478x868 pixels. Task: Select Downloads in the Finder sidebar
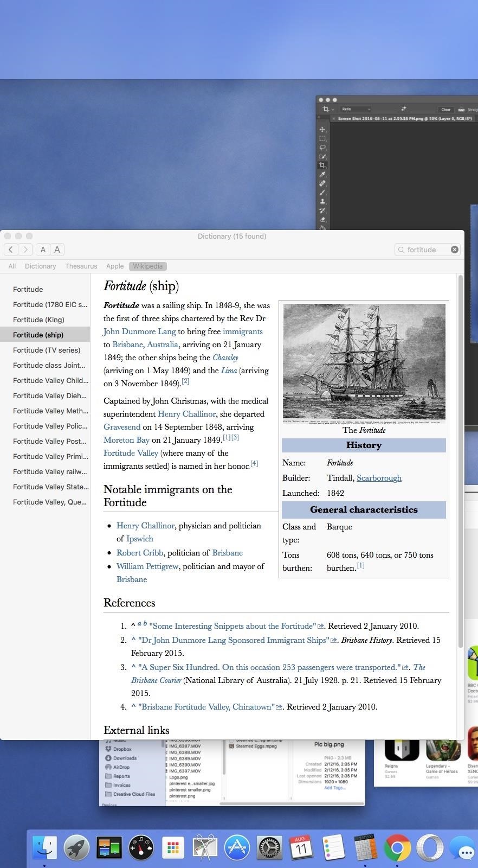(x=125, y=758)
